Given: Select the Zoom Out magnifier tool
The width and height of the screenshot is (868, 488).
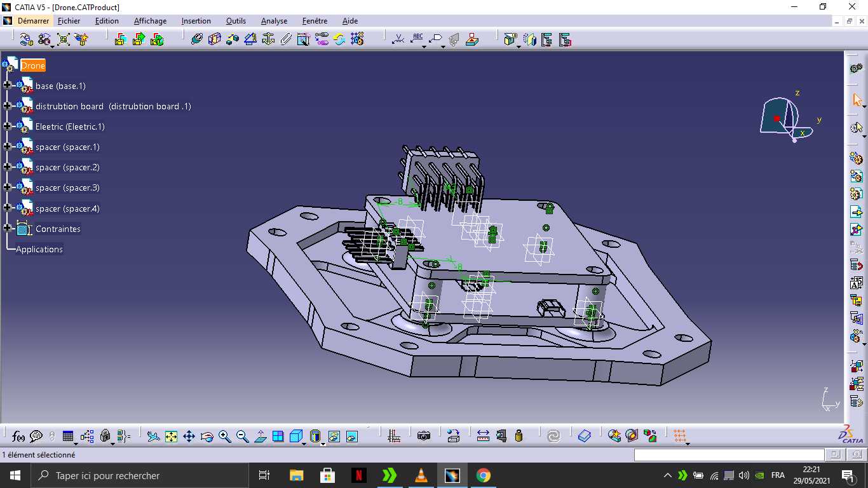Looking at the screenshot, I should (x=242, y=437).
